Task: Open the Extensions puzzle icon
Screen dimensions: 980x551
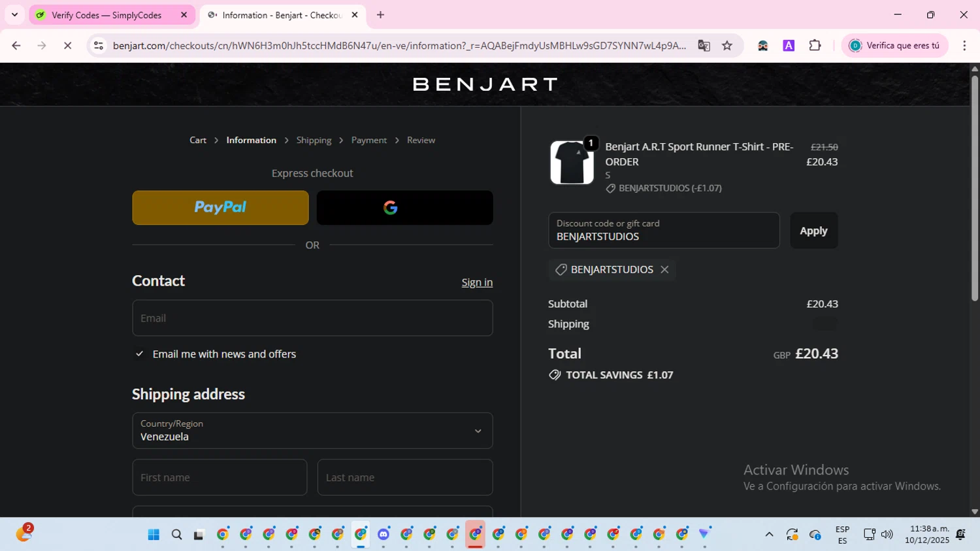Action: pyautogui.click(x=815, y=46)
